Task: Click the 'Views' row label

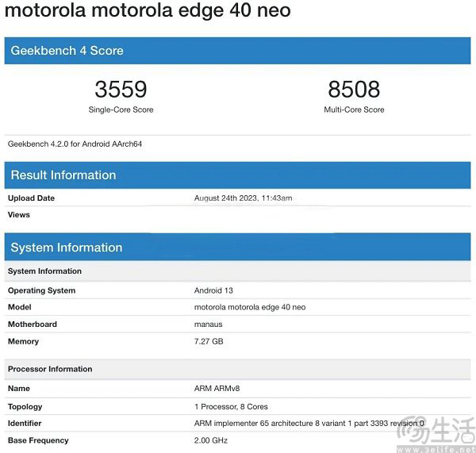Action: click(19, 215)
